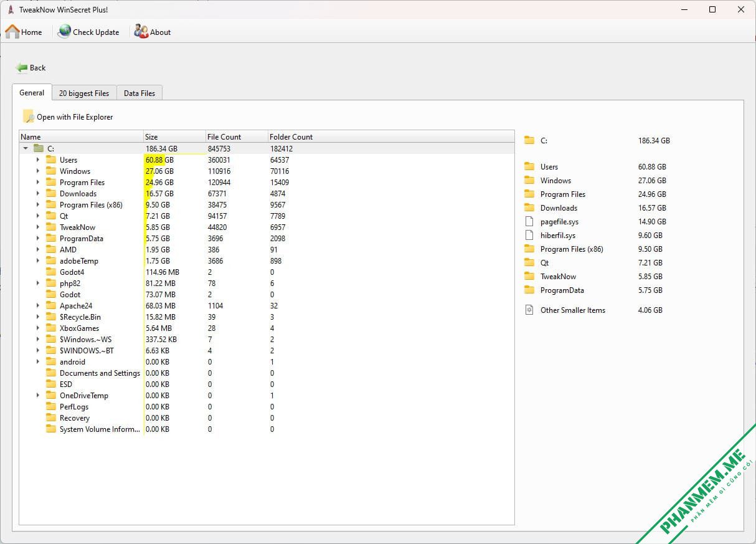Click the Check Update label

[96, 32]
